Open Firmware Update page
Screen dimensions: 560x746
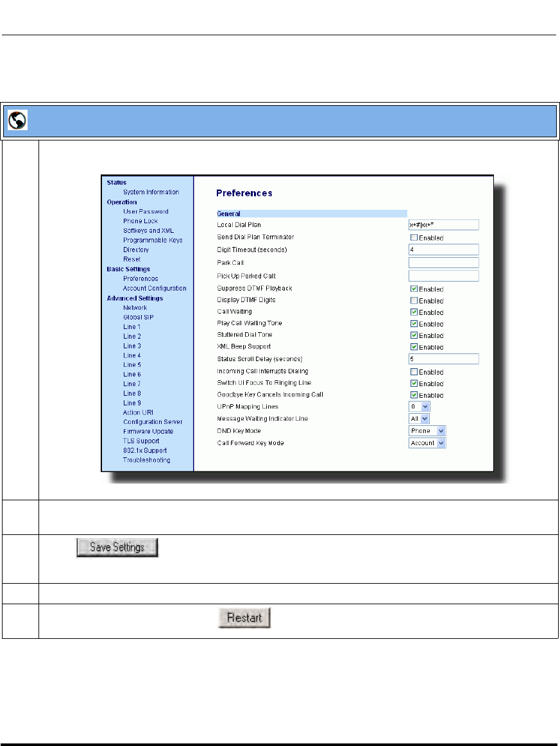pos(148,432)
